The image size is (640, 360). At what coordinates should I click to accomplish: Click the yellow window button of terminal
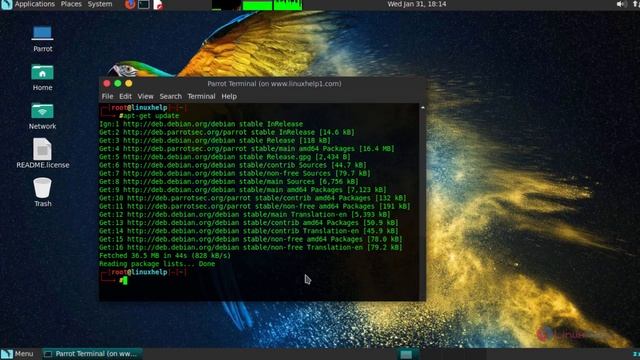[x=129, y=83]
